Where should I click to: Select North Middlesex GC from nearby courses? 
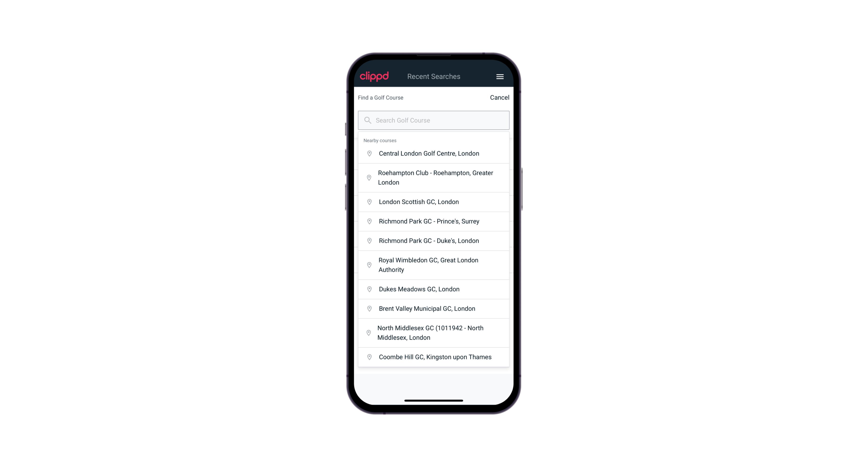click(x=434, y=332)
